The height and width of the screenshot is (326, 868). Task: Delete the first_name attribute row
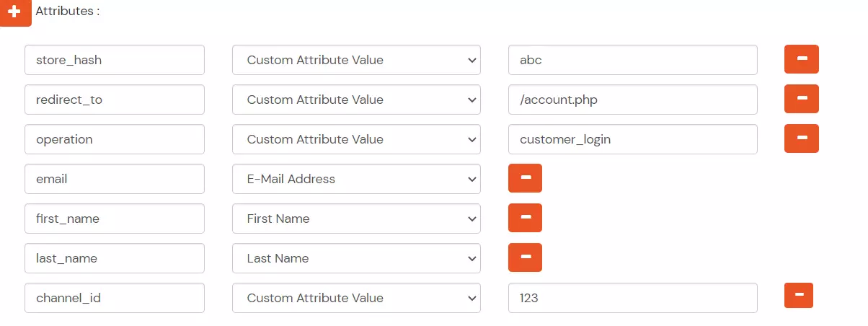click(525, 219)
